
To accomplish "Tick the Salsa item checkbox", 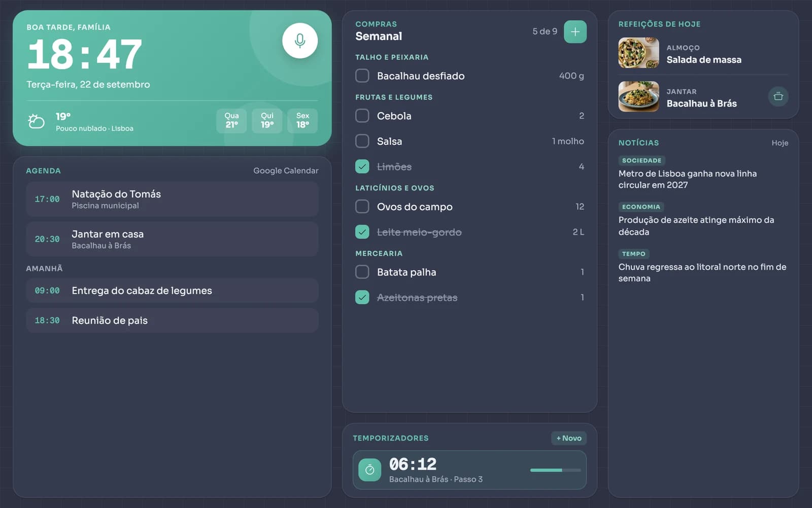I will click(362, 141).
